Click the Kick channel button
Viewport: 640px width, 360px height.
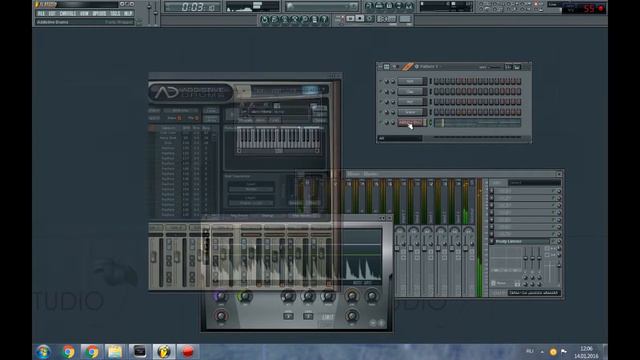tap(411, 82)
